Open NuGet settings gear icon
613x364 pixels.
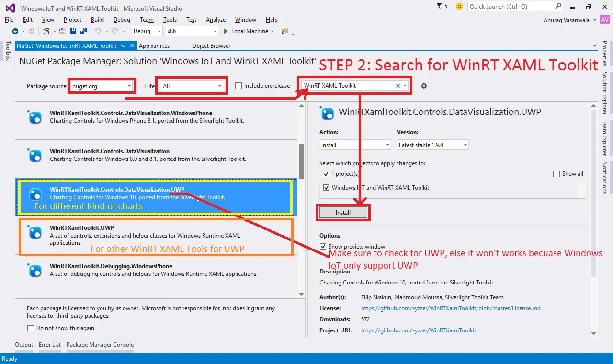tap(424, 86)
